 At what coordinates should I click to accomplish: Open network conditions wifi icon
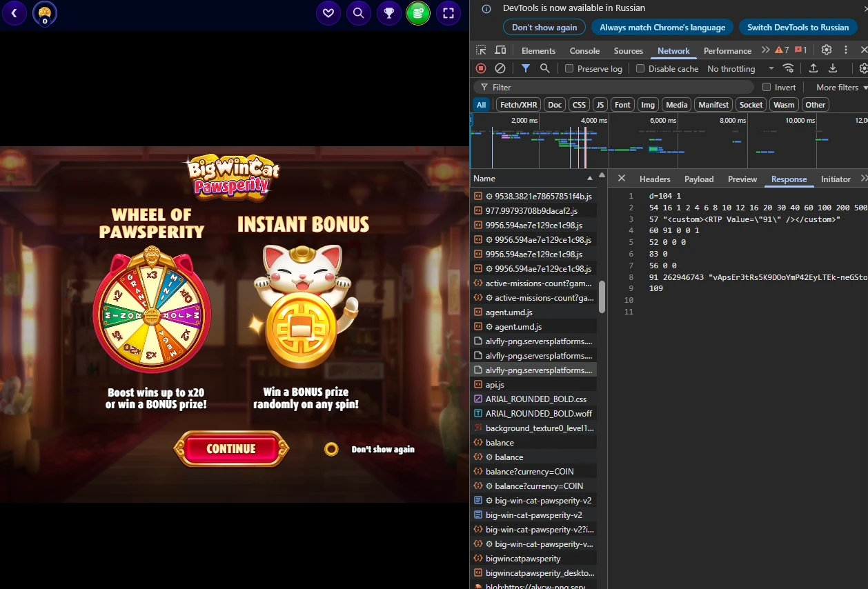(x=788, y=68)
